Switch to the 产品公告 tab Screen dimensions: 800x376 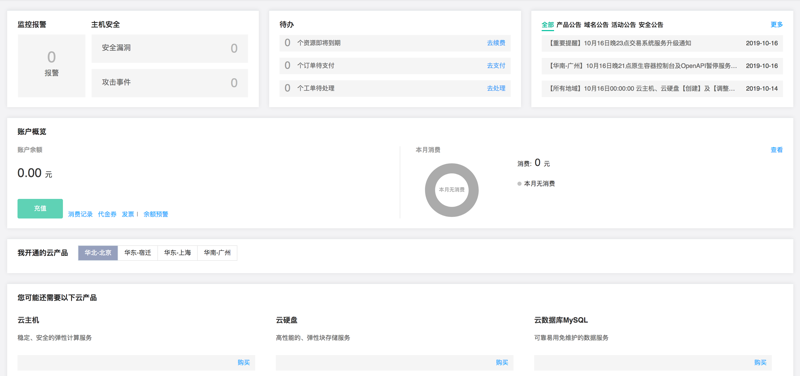(568, 25)
